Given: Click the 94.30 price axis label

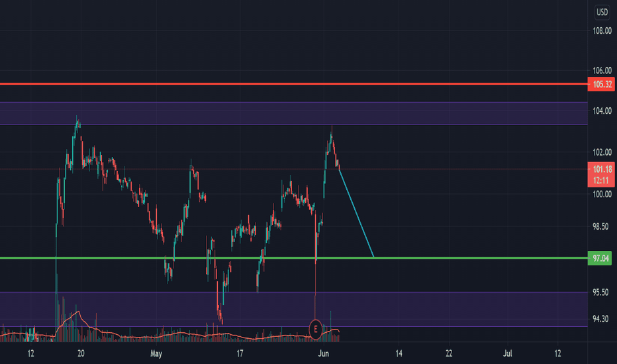Looking at the screenshot, I should 600,319.
